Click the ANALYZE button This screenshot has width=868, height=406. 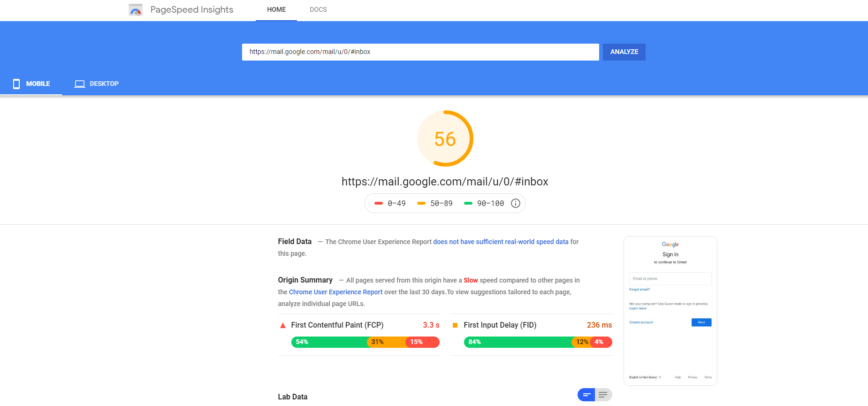(624, 52)
